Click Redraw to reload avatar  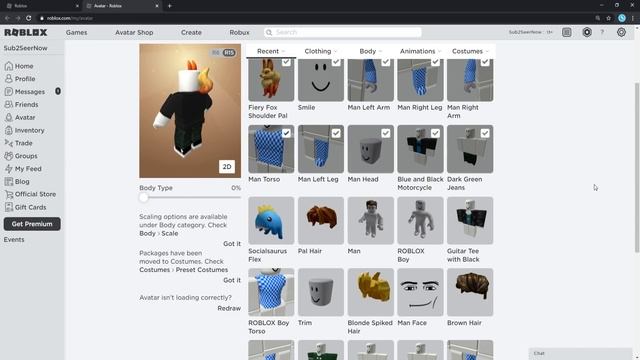229,308
